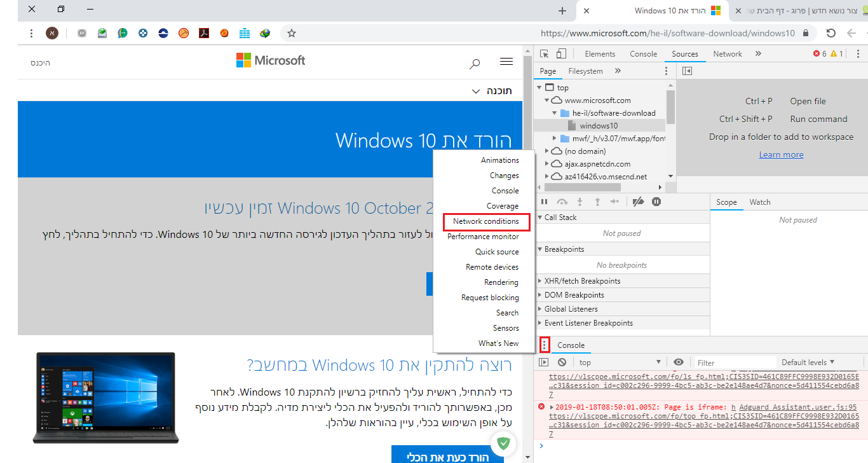The image size is (868, 463).
Task: Show more DevTools tabs after Network
Action: point(758,54)
